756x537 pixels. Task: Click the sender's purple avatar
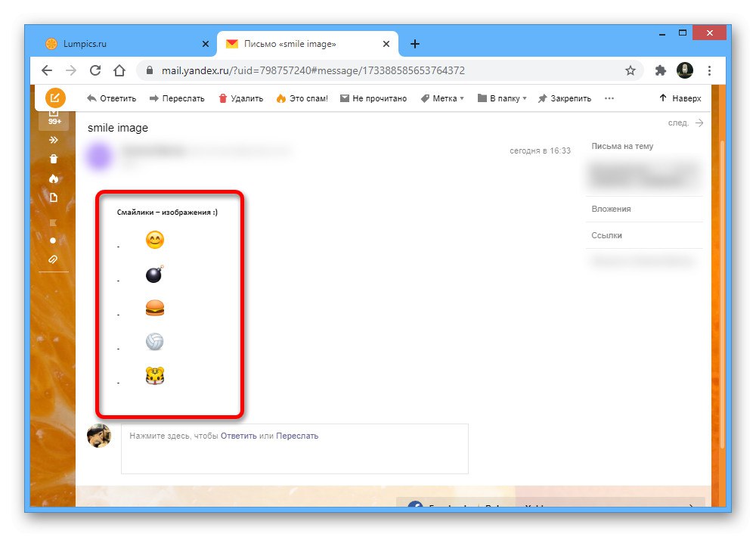[x=99, y=156]
